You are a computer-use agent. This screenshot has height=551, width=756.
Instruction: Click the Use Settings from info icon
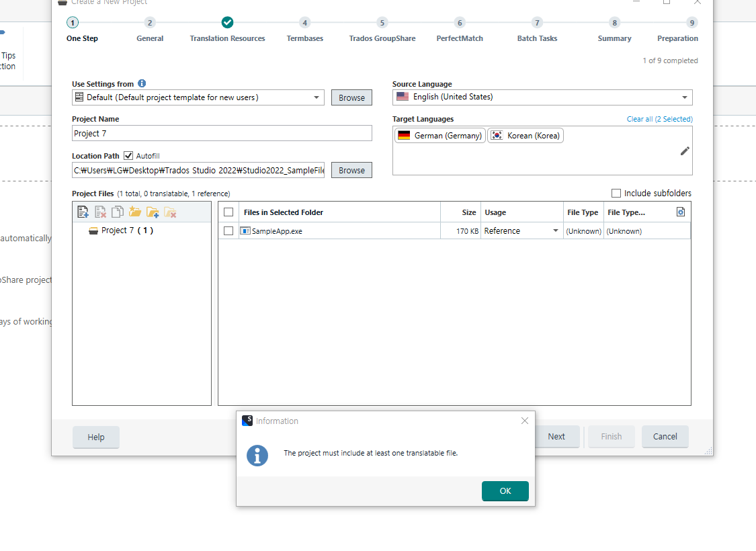click(x=142, y=83)
